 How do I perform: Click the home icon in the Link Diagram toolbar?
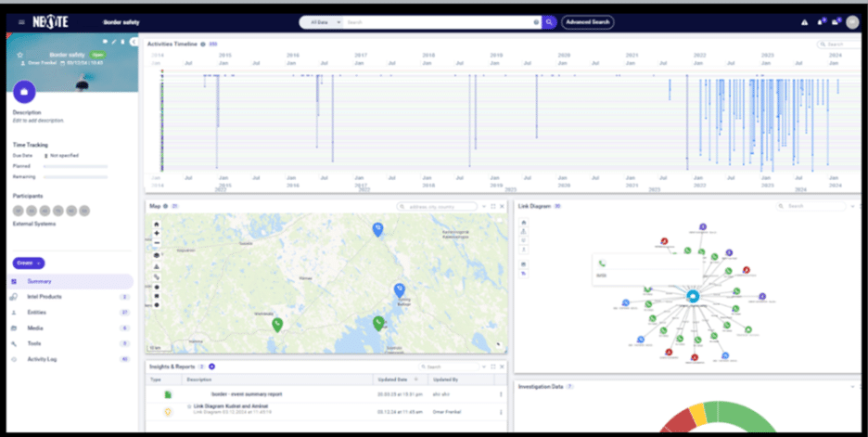point(525,223)
